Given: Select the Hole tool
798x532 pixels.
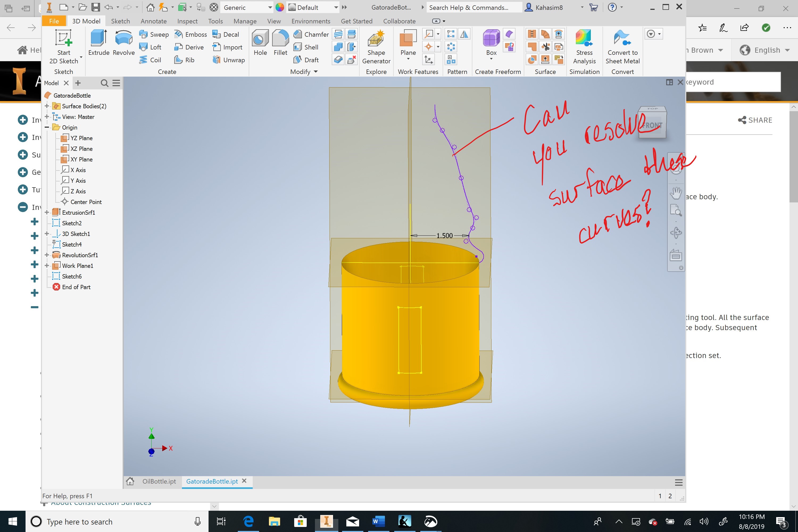Looking at the screenshot, I should [260, 42].
